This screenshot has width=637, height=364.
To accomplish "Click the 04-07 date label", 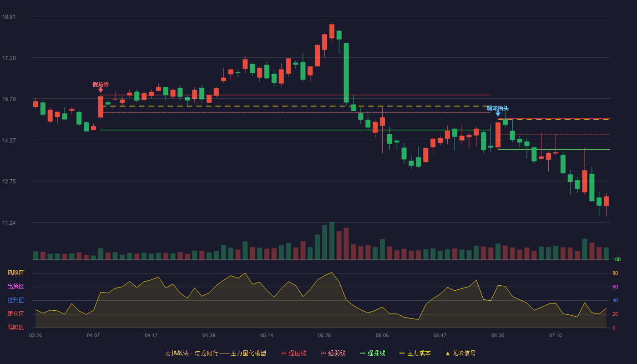I will [93, 335].
